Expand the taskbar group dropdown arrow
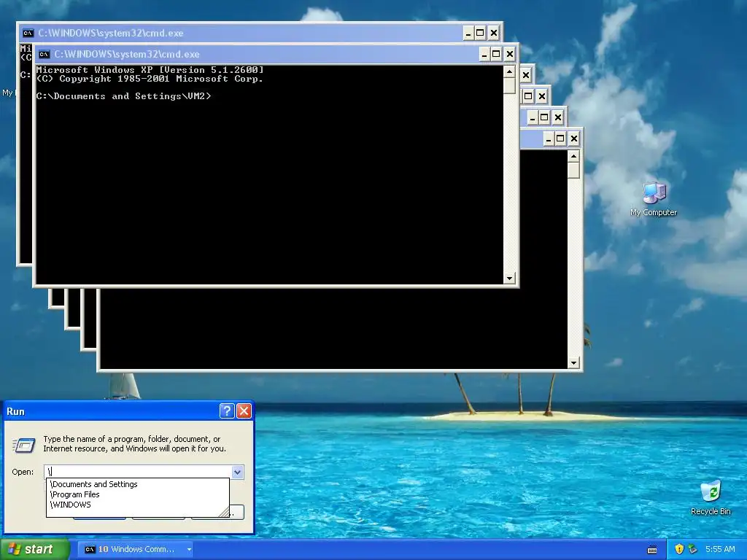Image resolution: width=747 pixels, height=560 pixels. (189, 550)
